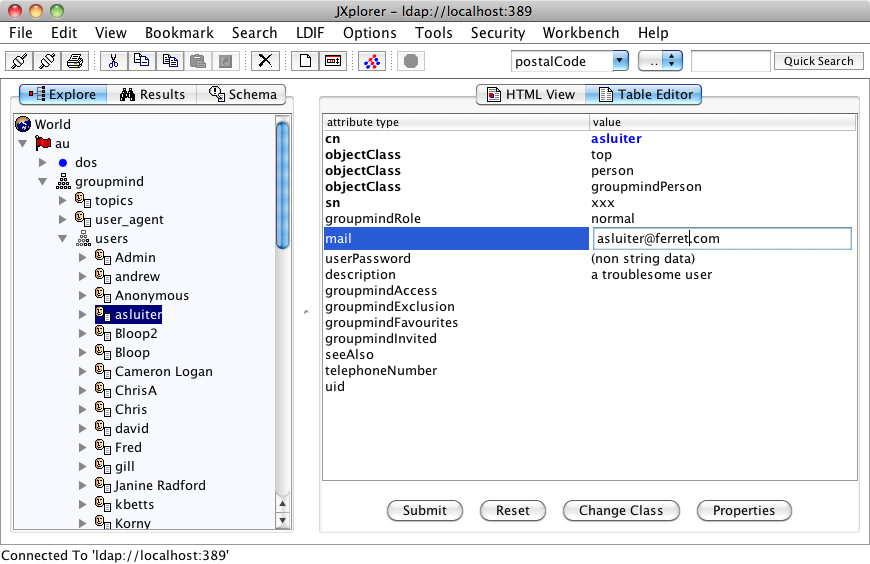Click the tree scrollbar thumb
870x564 pixels.
[282, 185]
